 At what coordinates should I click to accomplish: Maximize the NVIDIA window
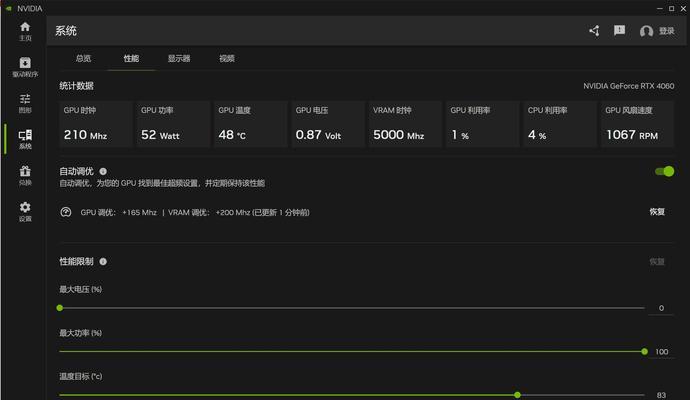point(672,8)
